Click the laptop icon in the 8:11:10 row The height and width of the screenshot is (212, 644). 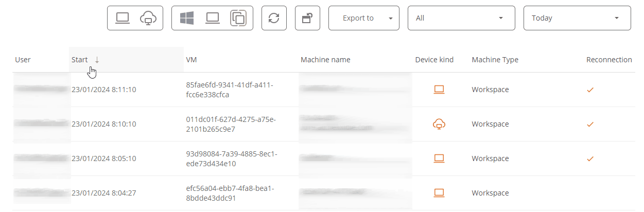(x=439, y=90)
